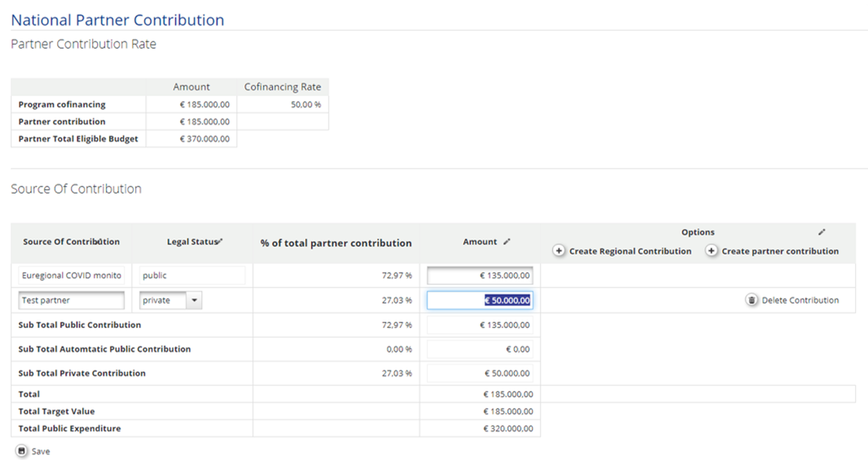Click the Save disk icon
Image resolution: width=868 pixels, height=460 pixels.
[x=21, y=450]
